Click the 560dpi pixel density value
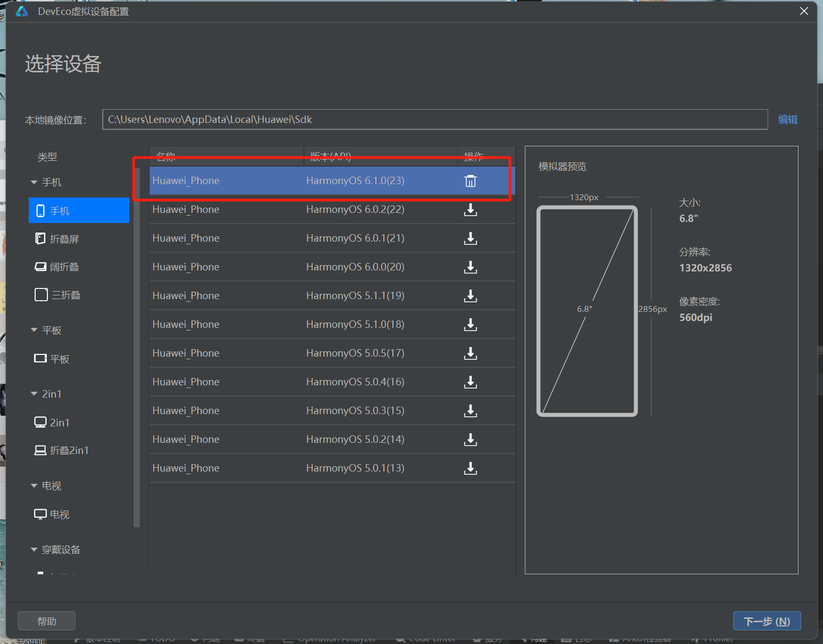The height and width of the screenshot is (644, 823). 696,317
